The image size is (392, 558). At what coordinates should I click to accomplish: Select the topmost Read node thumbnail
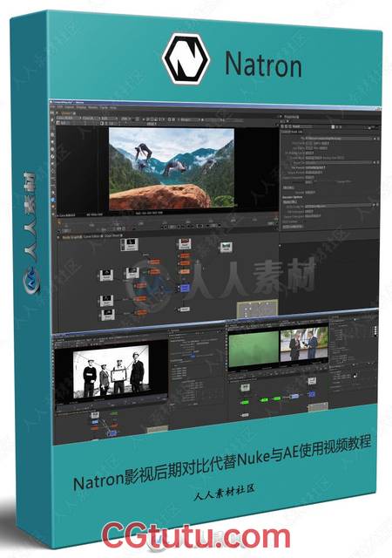pos(129,244)
